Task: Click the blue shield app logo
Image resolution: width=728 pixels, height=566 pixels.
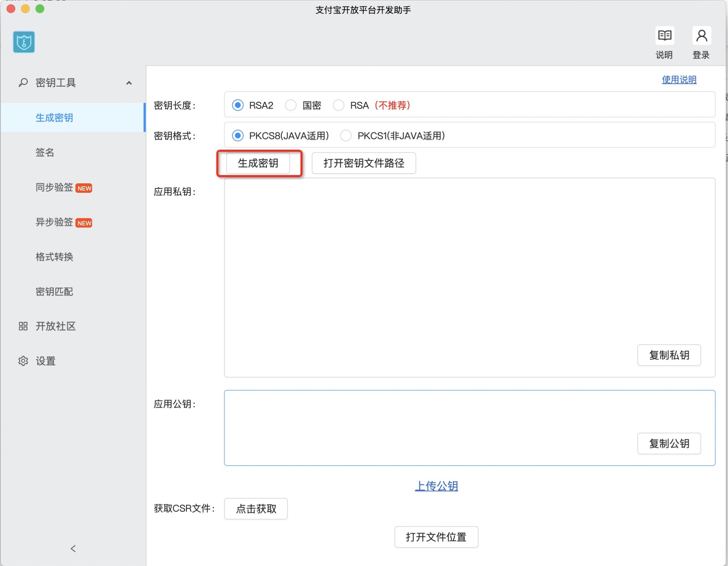Action: tap(24, 42)
